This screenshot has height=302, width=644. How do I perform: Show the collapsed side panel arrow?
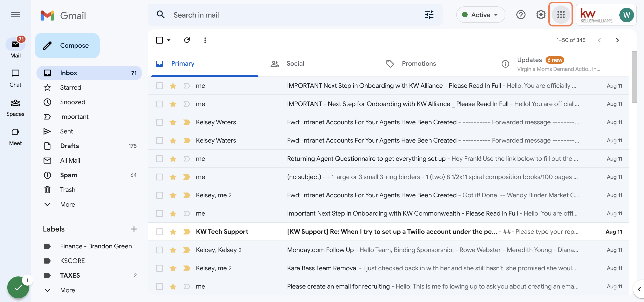click(x=639, y=289)
